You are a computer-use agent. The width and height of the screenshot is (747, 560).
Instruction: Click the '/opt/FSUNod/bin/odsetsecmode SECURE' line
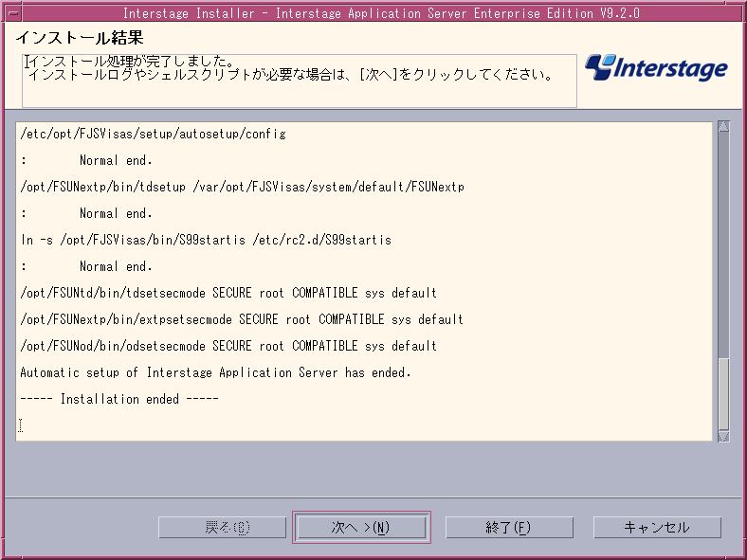(228, 346)
